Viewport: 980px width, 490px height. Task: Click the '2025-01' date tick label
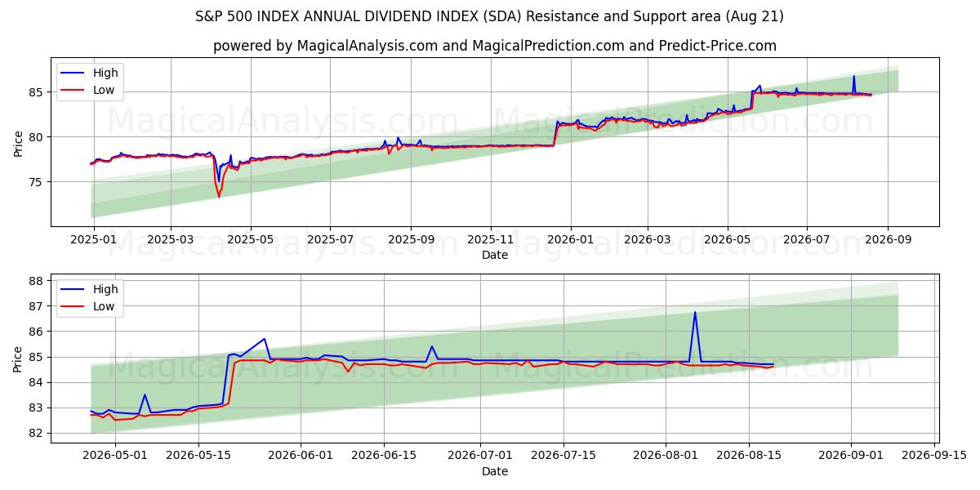point(94,240)
